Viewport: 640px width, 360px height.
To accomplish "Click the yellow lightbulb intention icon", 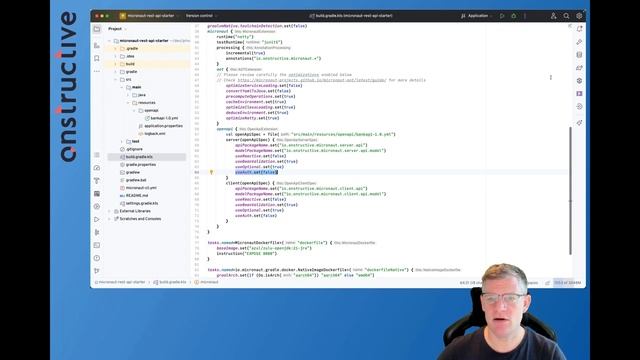I will pyautogui.click(x=211, y=172).
